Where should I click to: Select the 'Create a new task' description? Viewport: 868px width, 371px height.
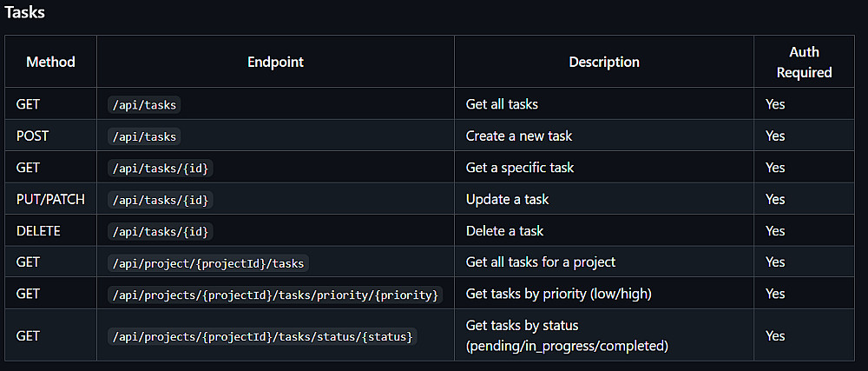(x=519, y=136)
